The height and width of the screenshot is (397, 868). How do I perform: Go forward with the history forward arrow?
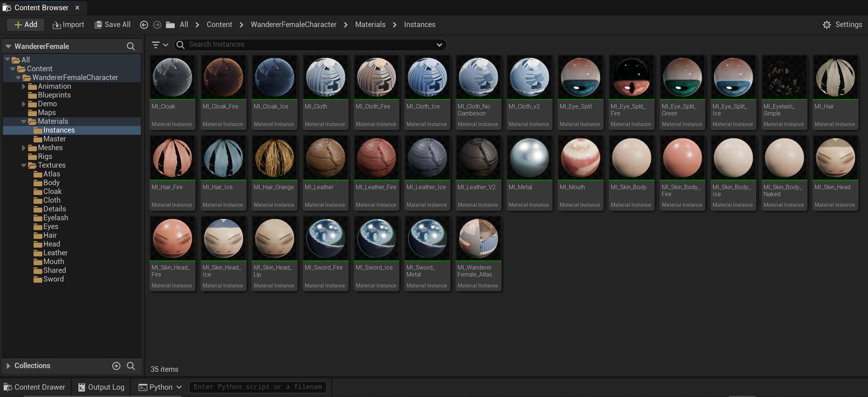pyautogui.click(x=157, y=25)
